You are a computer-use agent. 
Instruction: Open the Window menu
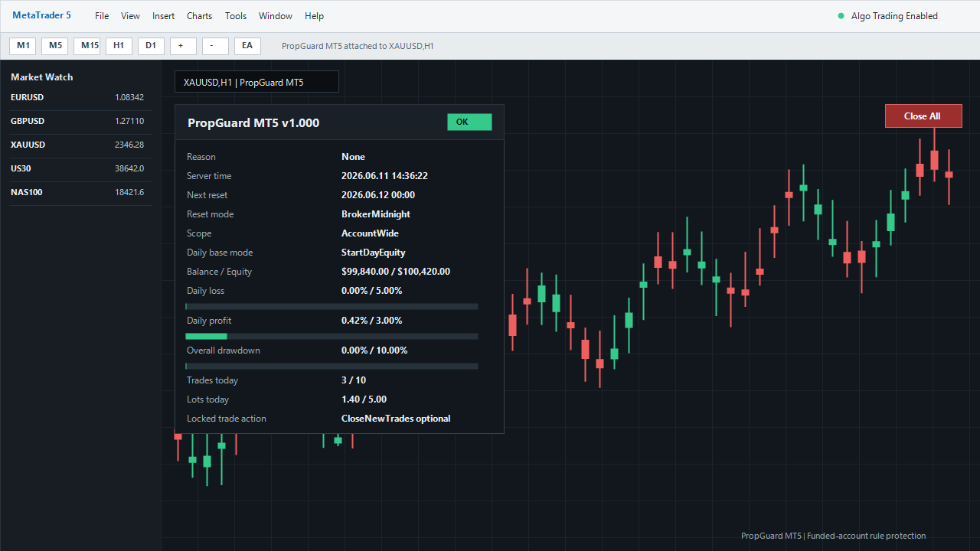click(x=276, y=16)
